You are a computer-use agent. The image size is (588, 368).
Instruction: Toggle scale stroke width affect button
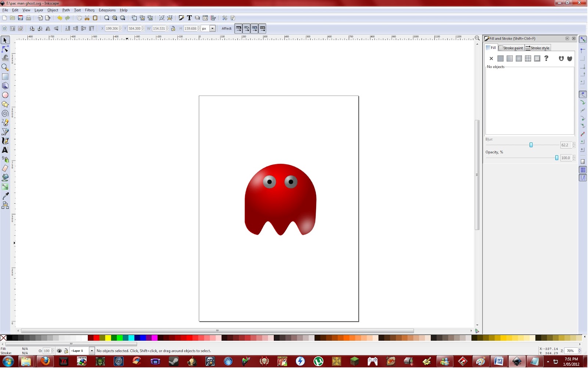point(239,28)
